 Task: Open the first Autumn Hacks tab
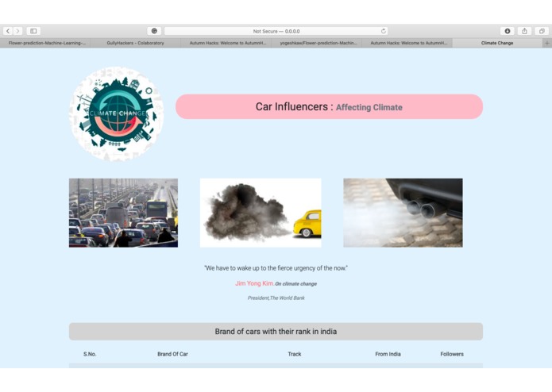[226, 43]
